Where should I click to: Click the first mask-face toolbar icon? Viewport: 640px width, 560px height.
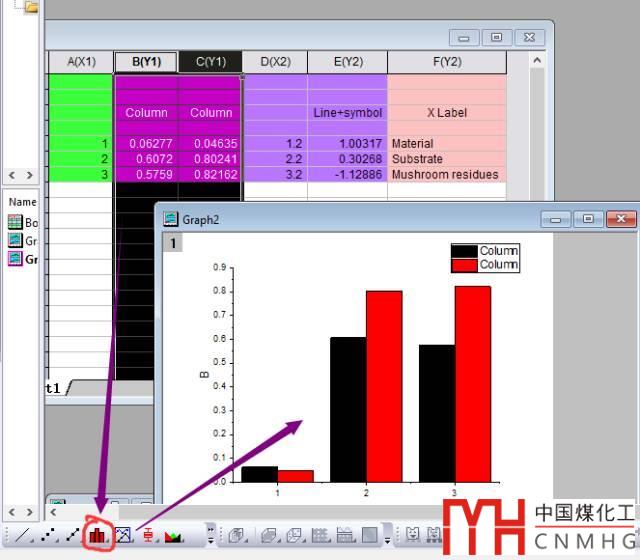point(413,534)
